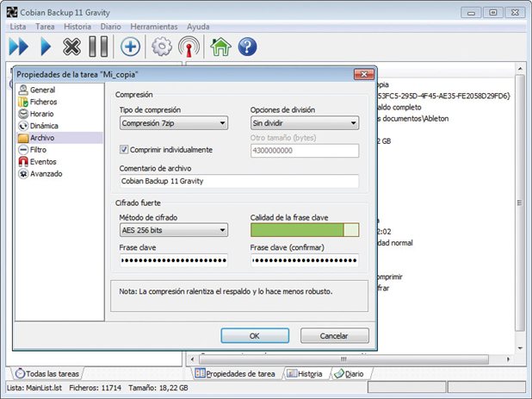The height and width of the screenshot is (399, 532).
Task: Click the Calidad de la frase clave bar
Action: coord(305,230)
